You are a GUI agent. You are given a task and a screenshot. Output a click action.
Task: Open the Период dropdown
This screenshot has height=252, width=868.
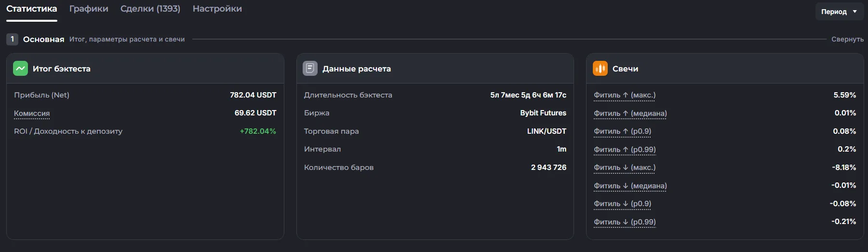[839, 12]
